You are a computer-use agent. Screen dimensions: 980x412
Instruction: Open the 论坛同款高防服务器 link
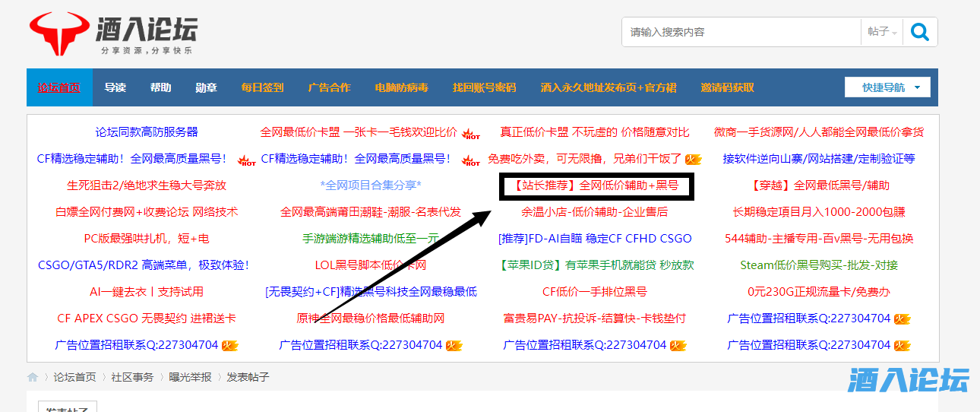click(x=147, y=132)
